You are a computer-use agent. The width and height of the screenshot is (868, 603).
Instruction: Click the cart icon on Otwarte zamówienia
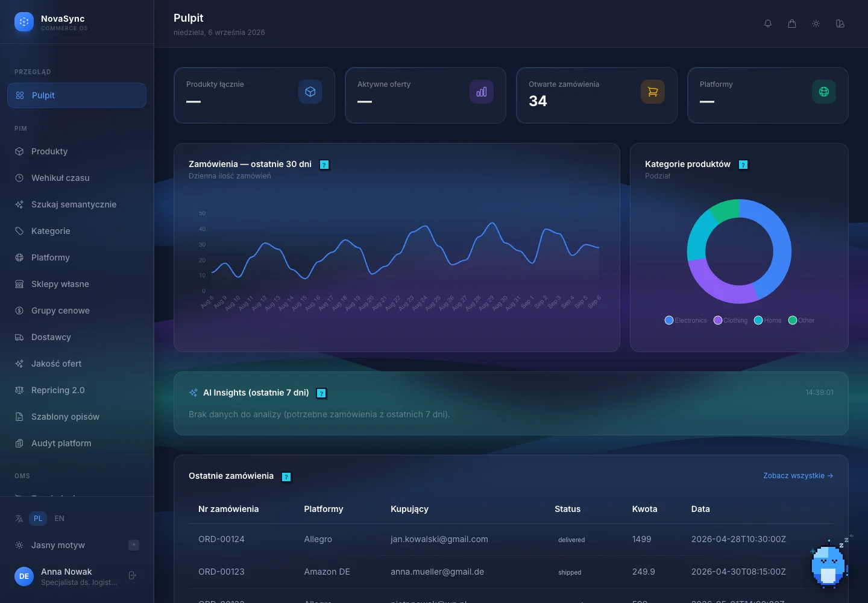click(653, 92)
